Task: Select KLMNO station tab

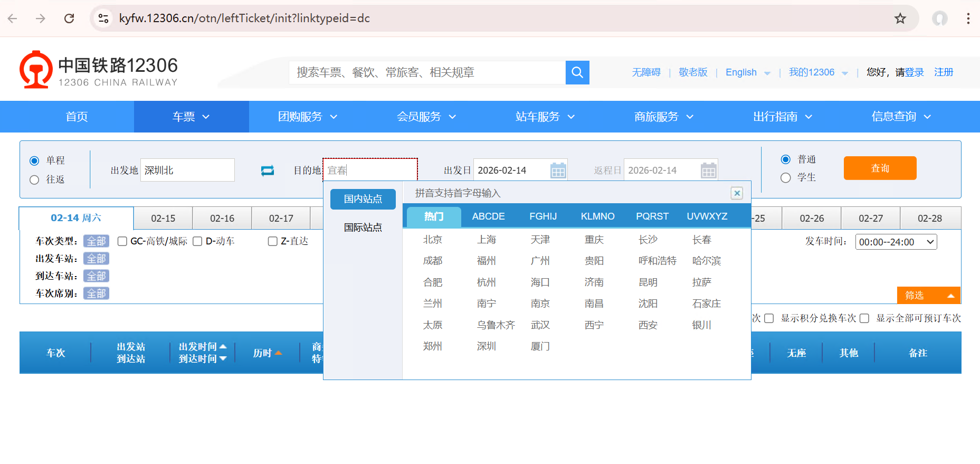Action: pyautogui.click(x=597, y=216)
